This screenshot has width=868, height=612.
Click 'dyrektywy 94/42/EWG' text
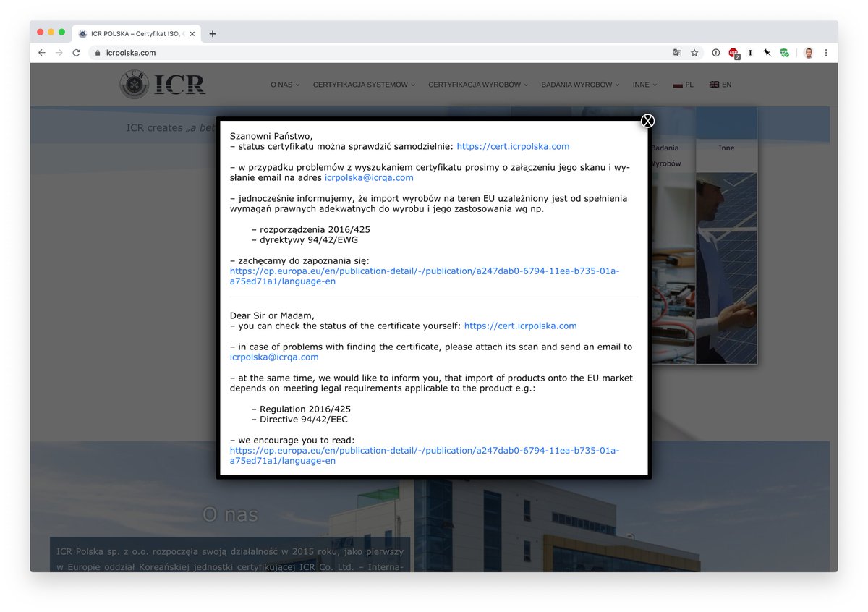tap(309, 239)
